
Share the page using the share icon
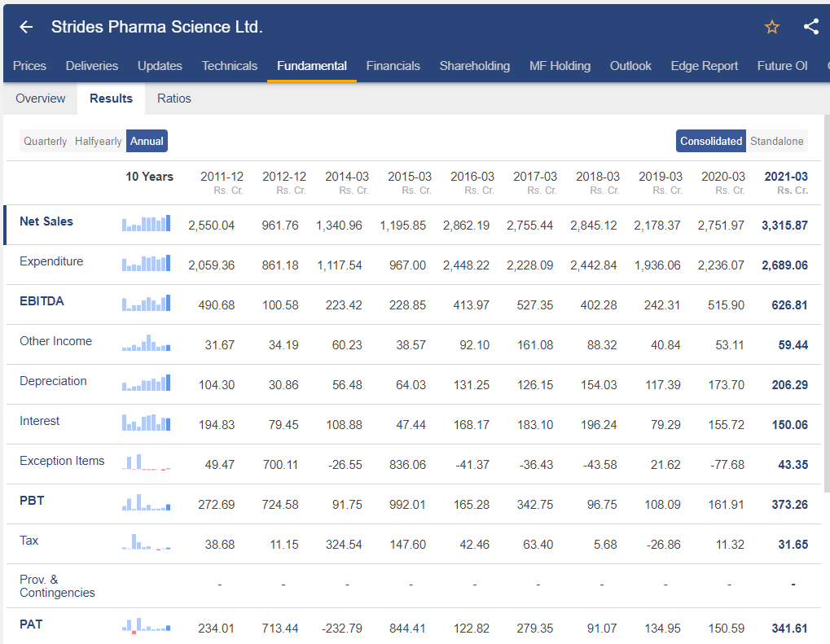[x=811, y=26]
